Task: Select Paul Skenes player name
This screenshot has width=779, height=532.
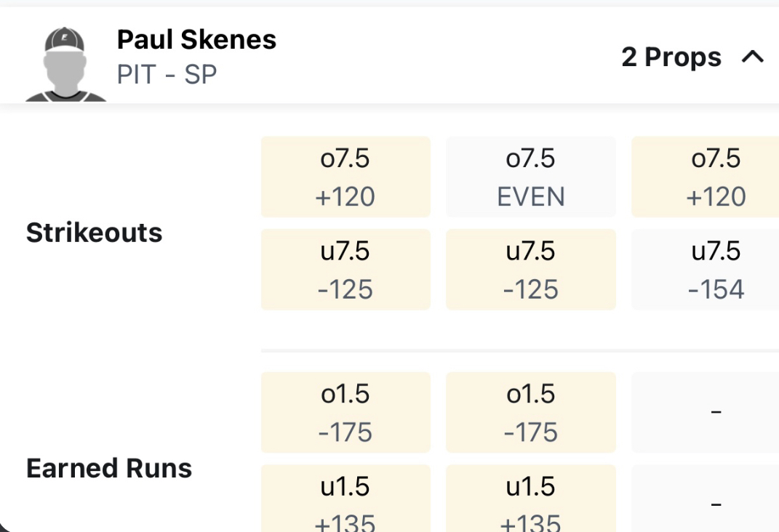Action: click(x=196, y=39)
